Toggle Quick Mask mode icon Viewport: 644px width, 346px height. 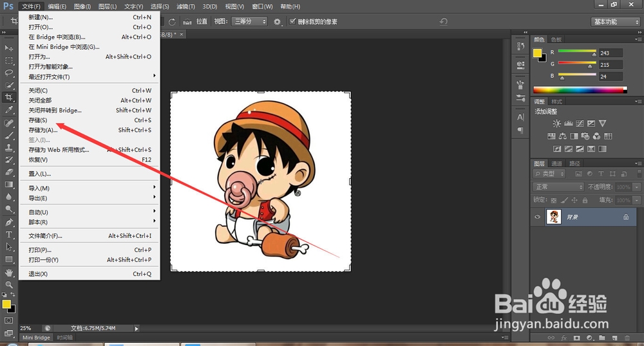pos(8,320)
